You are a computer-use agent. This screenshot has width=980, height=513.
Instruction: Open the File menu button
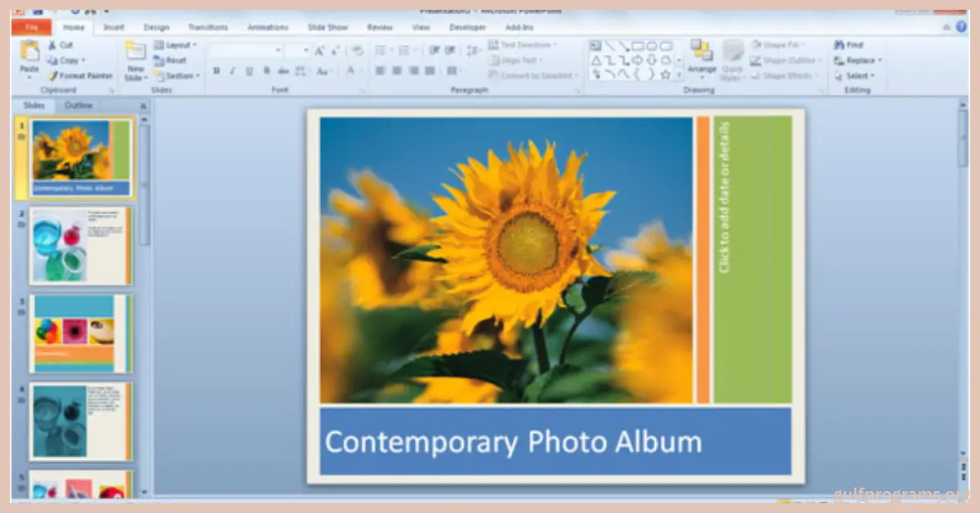click(x=31, y=27)
